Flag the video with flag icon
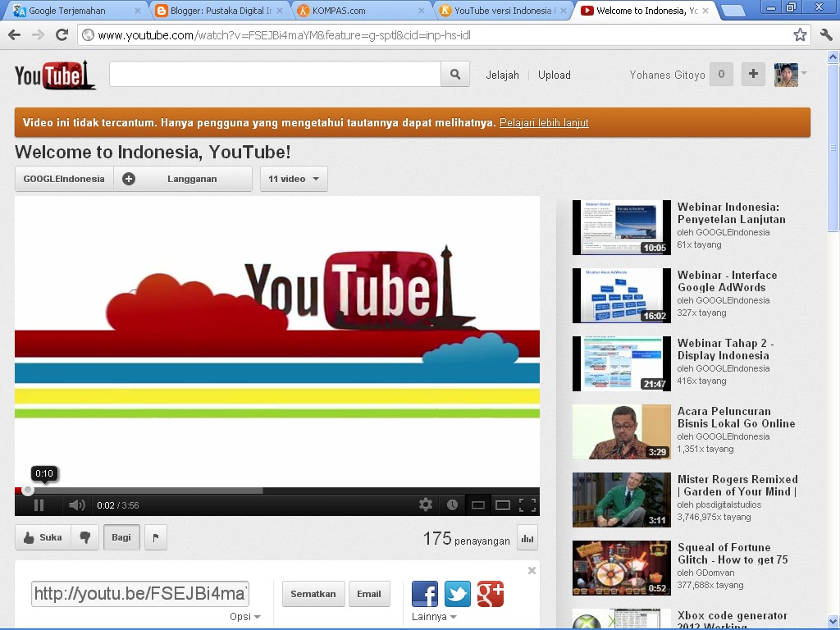Screen dimensions: 840x630 156,537
